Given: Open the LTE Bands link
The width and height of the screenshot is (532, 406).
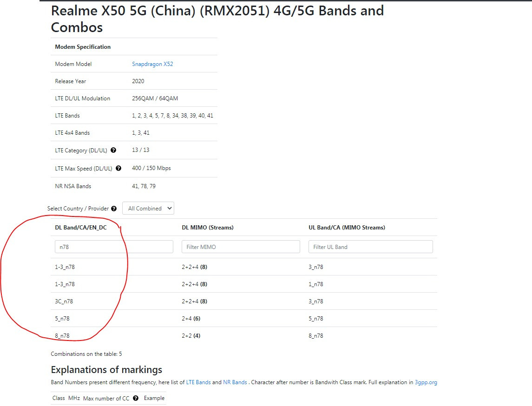Looking at the screenshot, I should 198,382.
